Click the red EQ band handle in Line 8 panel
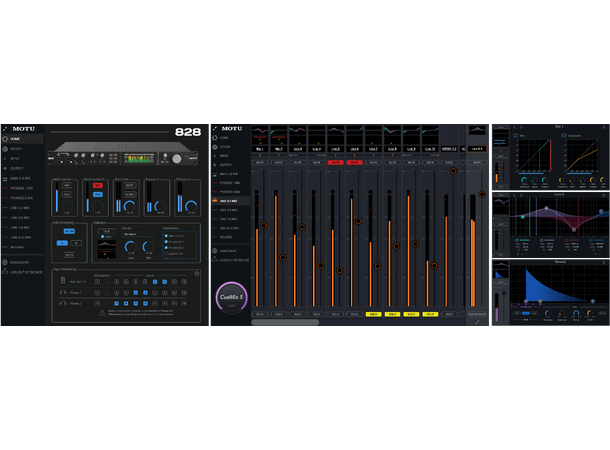 click(574, 230)
